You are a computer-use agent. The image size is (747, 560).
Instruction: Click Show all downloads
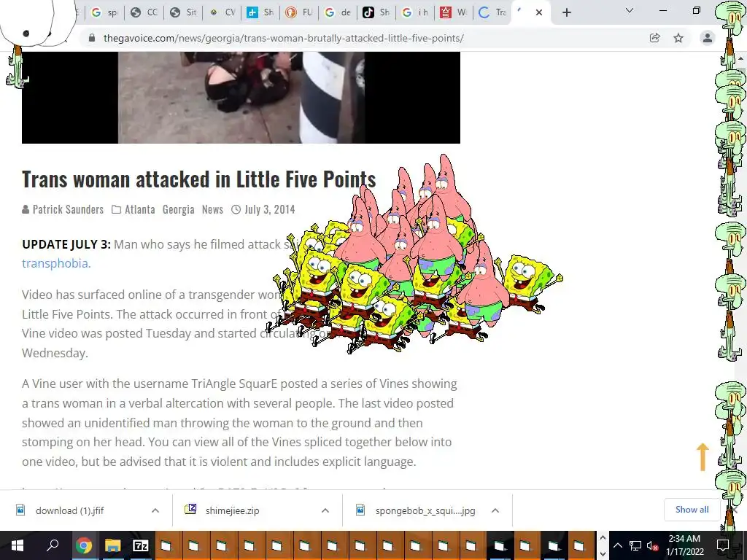(x=692, y=510)
